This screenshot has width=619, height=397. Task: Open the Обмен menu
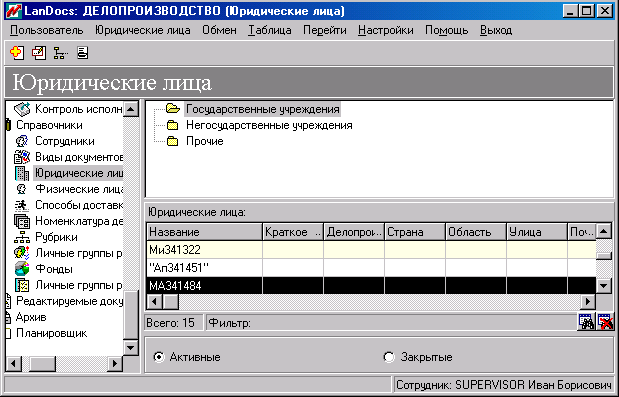point(219,30)
